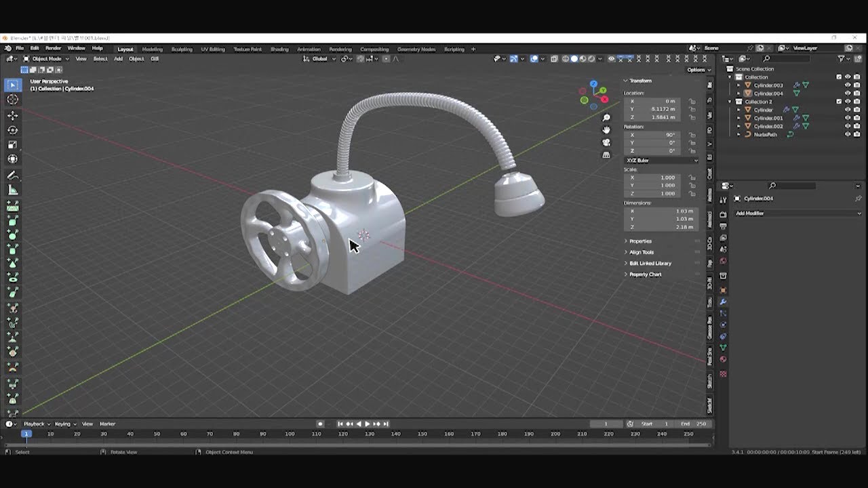
Task: Open the Object properties tab
Action: tap(723, 290)
